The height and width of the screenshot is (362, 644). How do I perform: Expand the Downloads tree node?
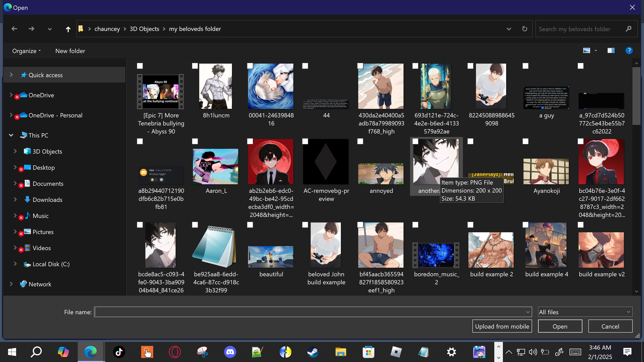pyautogui.click(x=15, y=200)
